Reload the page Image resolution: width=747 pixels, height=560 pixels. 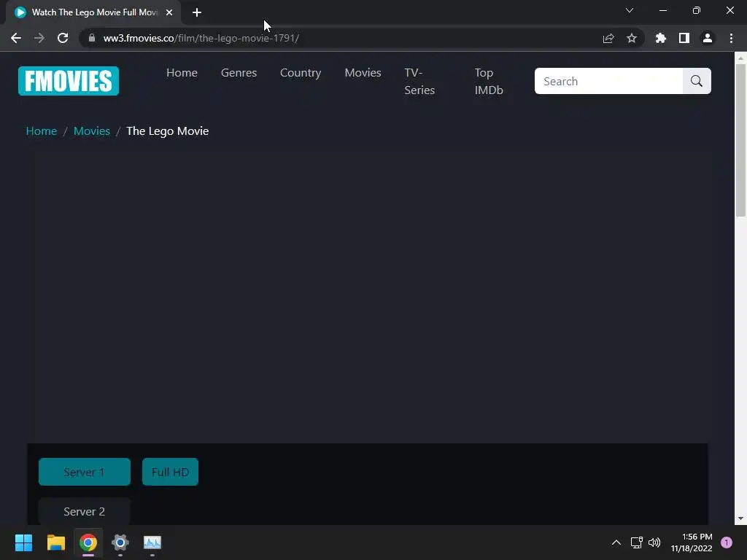click(x=63, y=38)
